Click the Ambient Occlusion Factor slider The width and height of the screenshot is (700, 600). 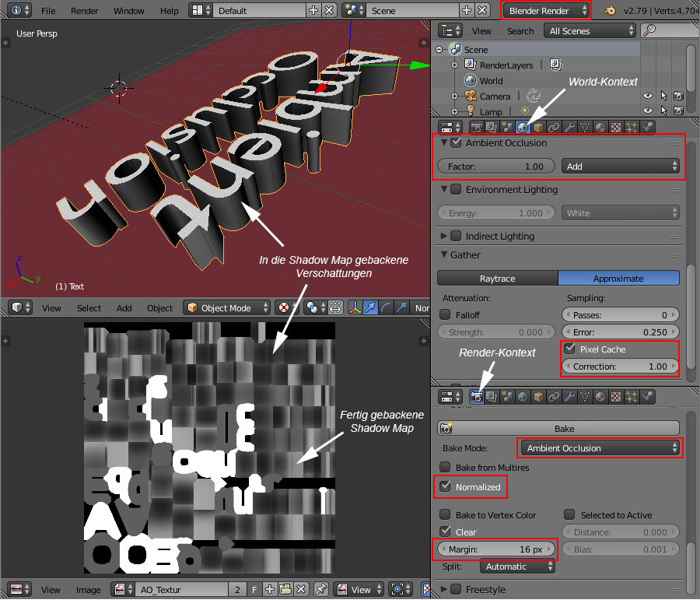(496, 167)
